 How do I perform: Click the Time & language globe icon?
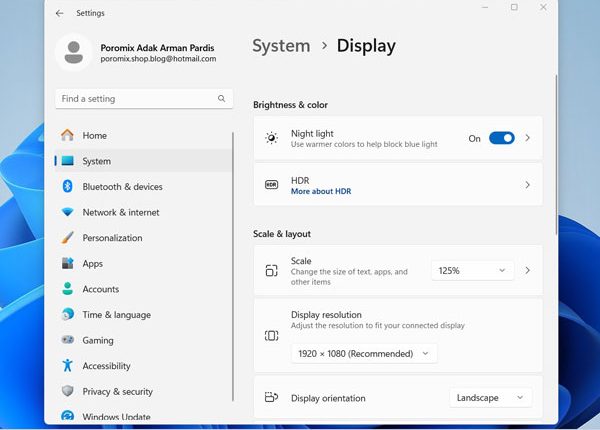pyautogui.click(x=67, y=314)
